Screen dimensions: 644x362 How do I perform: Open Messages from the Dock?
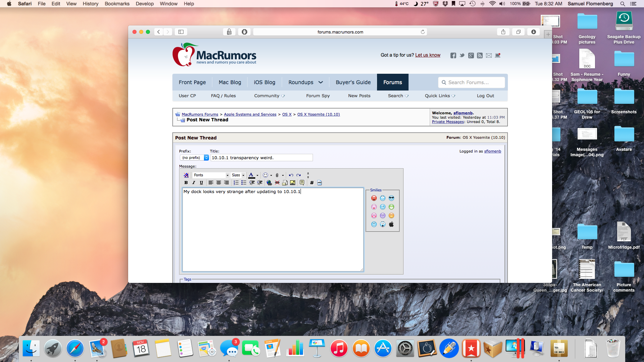[x=229, y=349]
